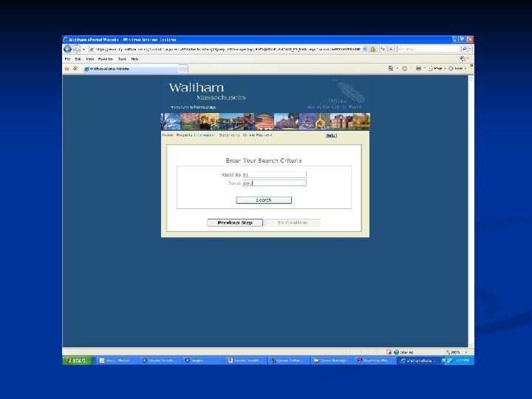Open the Tools menu in the menu bar
This screenshot has height=399, width=532.
pyautogui.click(x=122, y=59)
